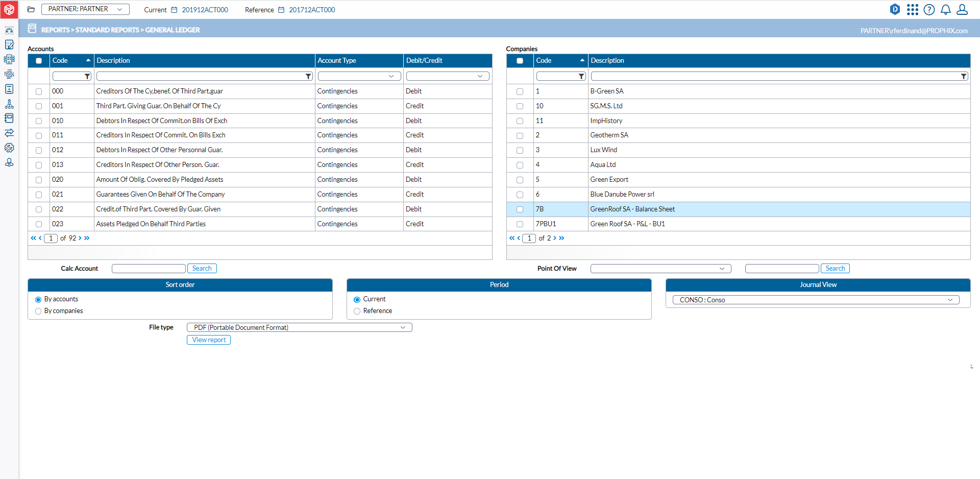The height and width of the screenshot is (479, 980).
Task: Click the Calc Account input field
Action: pyautogui.click(x=149, y=269)
